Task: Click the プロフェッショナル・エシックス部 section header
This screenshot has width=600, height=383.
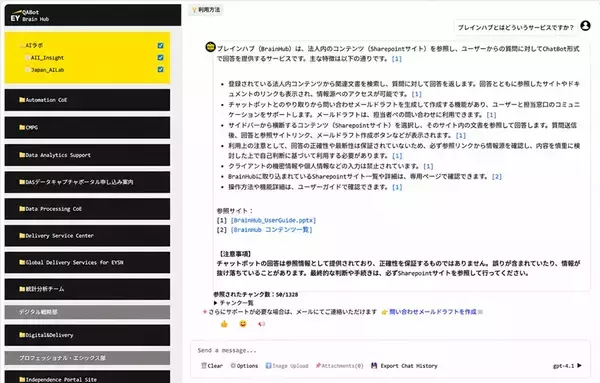Action: click(87, 358)
